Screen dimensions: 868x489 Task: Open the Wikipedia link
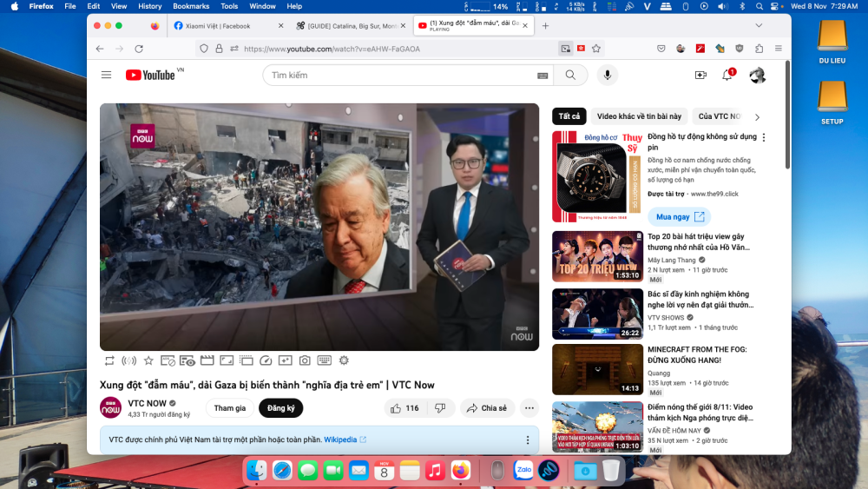point(345,439)
